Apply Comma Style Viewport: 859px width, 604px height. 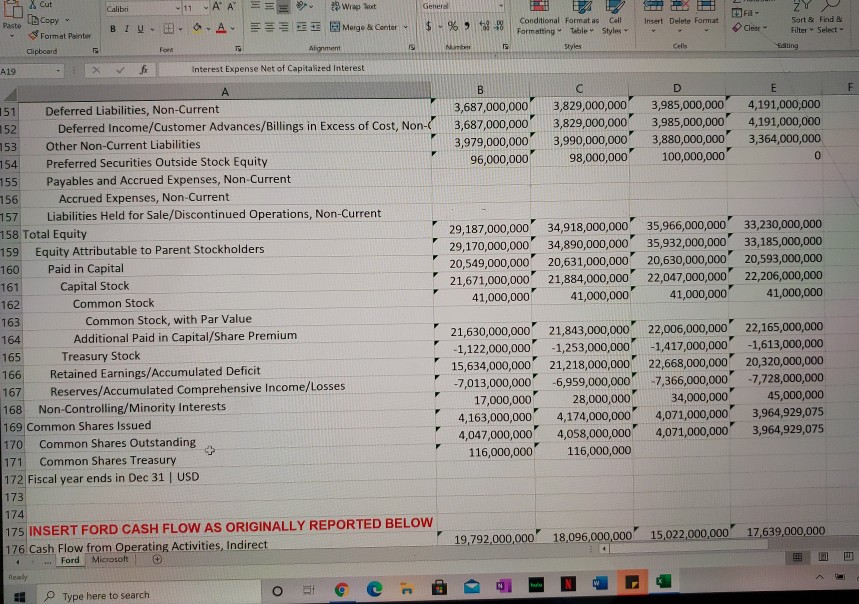click(467, 26)
